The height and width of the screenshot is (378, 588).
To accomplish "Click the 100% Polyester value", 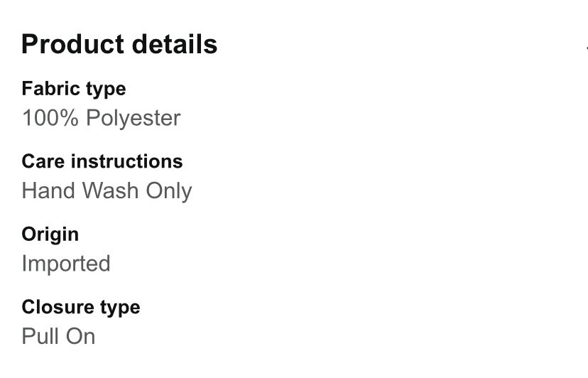I will click(102, 118).
